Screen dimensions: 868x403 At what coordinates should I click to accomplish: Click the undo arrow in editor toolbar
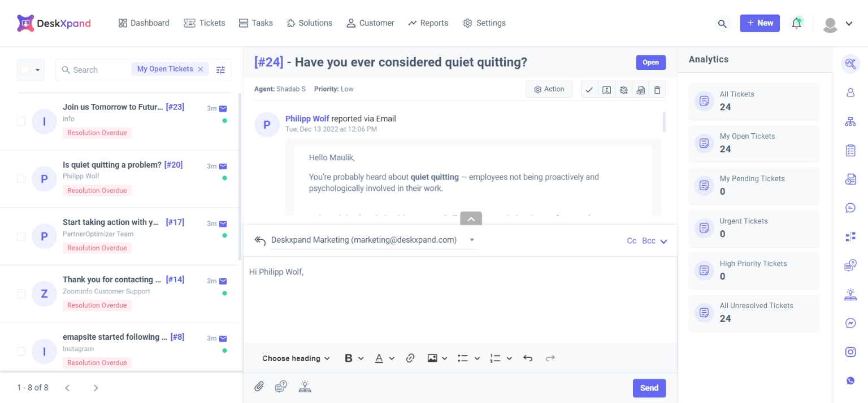coord(528,358)
